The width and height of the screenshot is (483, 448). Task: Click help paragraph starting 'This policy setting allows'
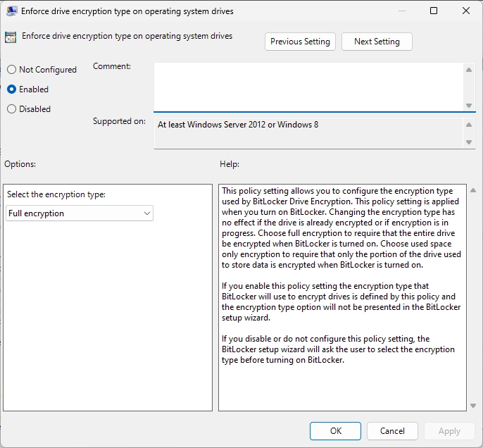(341, 228)
